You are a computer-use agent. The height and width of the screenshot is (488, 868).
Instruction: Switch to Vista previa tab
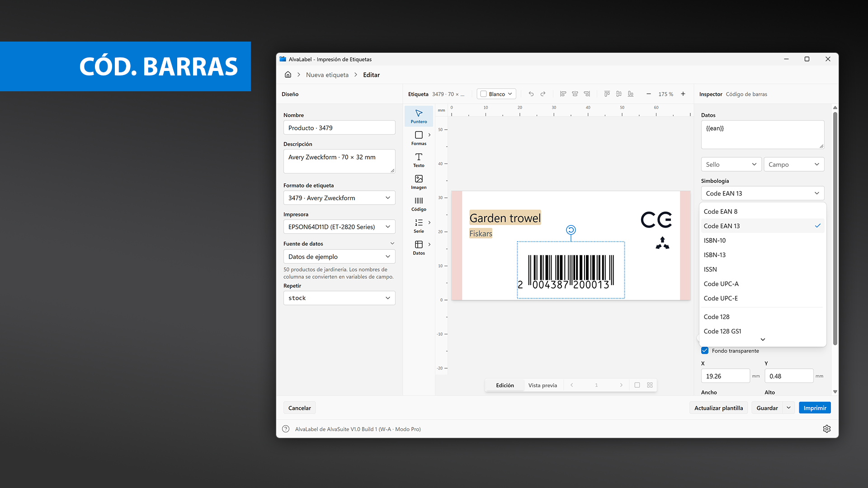tap(542, 385)
